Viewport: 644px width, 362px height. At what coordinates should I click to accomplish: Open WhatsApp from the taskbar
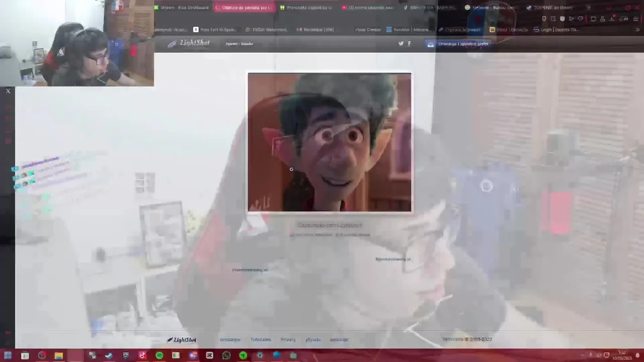(x=226, y=355)
